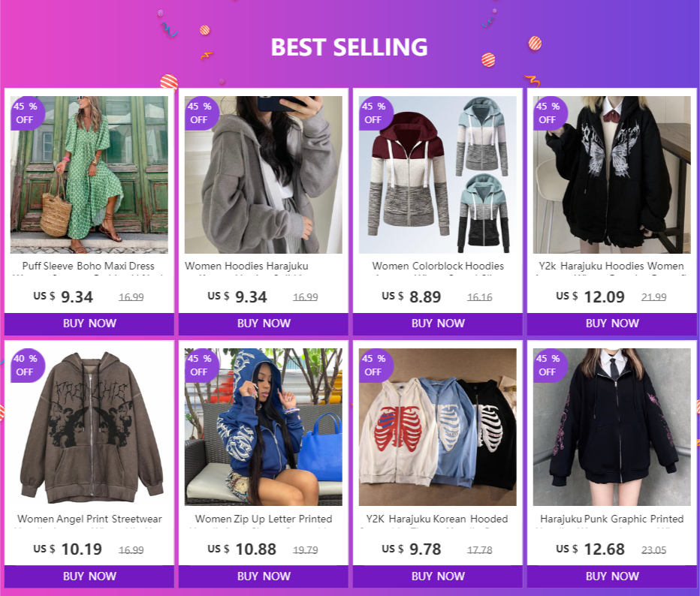Click BUY NOW under Women Hoodies Harajuku
Viewport: 700px width, 596px height.
[264, 324]
